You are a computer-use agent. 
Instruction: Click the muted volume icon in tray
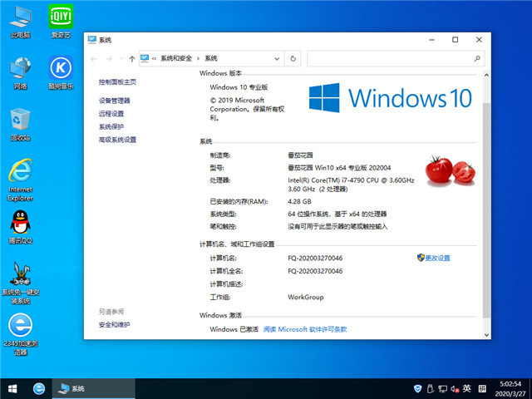pos(453,388)
